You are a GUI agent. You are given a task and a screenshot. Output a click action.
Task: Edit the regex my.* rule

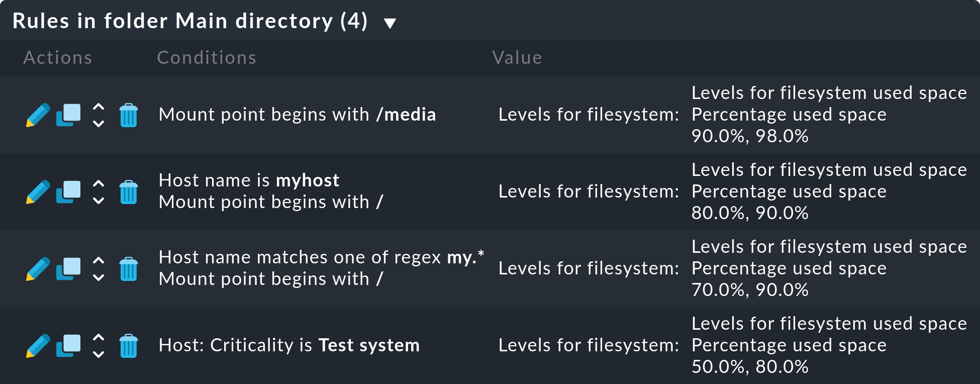(38, 269)
